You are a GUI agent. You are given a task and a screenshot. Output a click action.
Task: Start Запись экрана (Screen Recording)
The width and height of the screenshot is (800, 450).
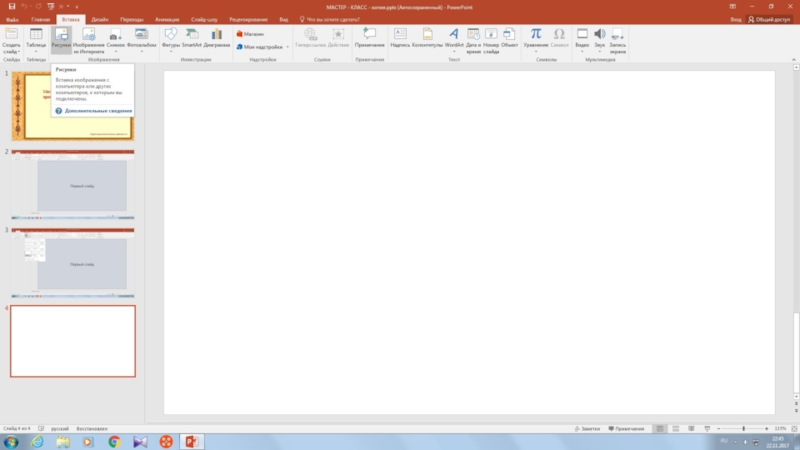(x=619, y=39)
